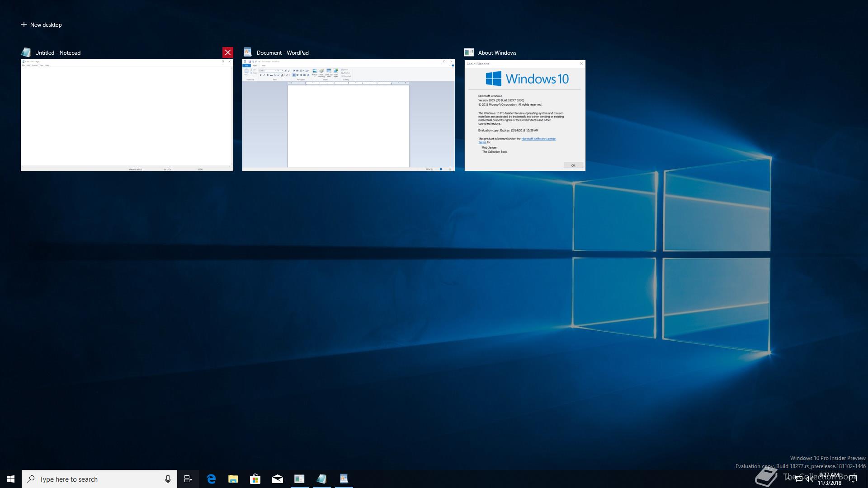Select the Notepad taskbar icon

point(322,479)
